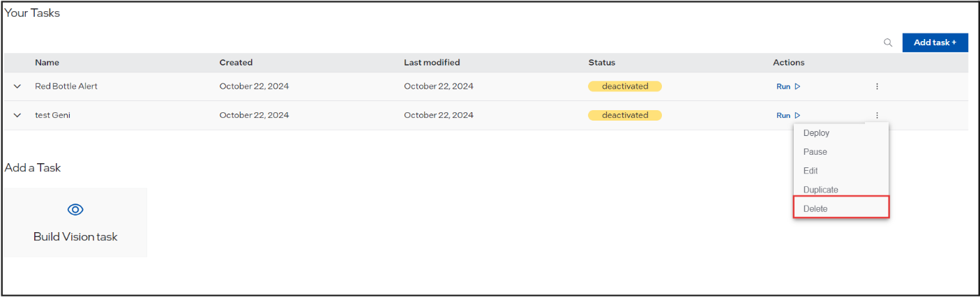This screenshot has height=297, width=980.
Task: Click the eye icon on Build Vision task
Action: click(x=75, y=210)
